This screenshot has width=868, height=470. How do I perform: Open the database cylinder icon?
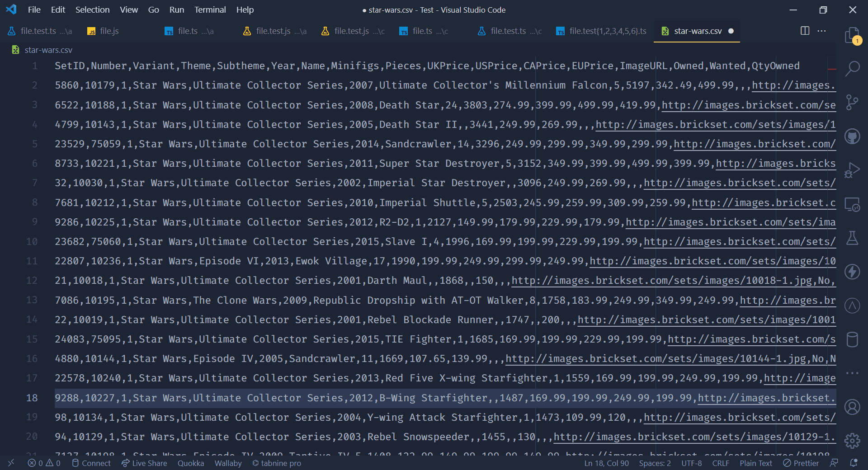coord(852,339)
